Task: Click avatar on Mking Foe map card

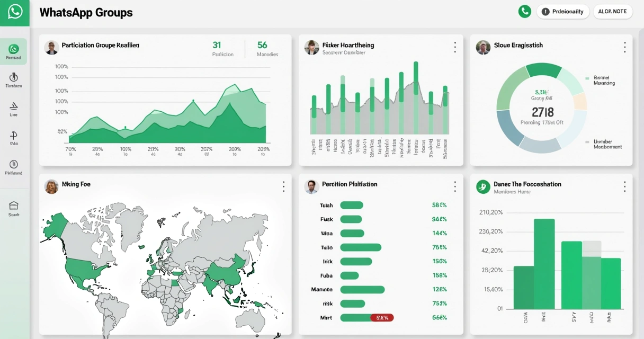Action: click(51, 186)
